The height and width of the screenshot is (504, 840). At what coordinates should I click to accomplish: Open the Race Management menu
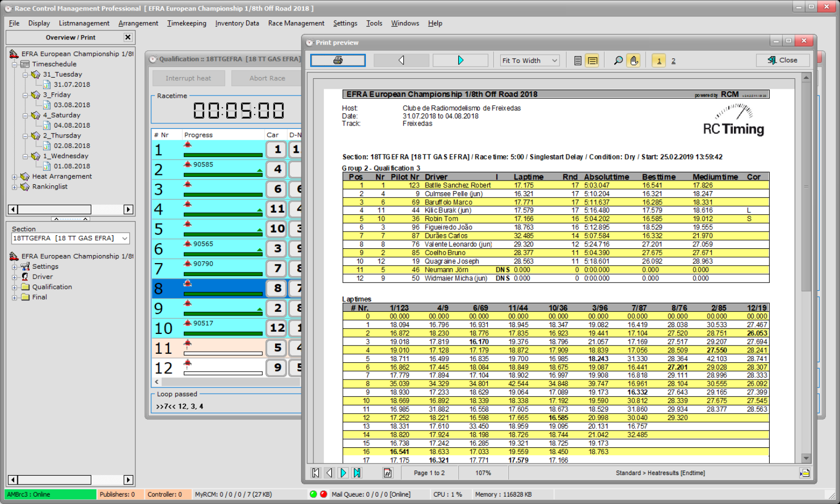(x=296, y=23)
